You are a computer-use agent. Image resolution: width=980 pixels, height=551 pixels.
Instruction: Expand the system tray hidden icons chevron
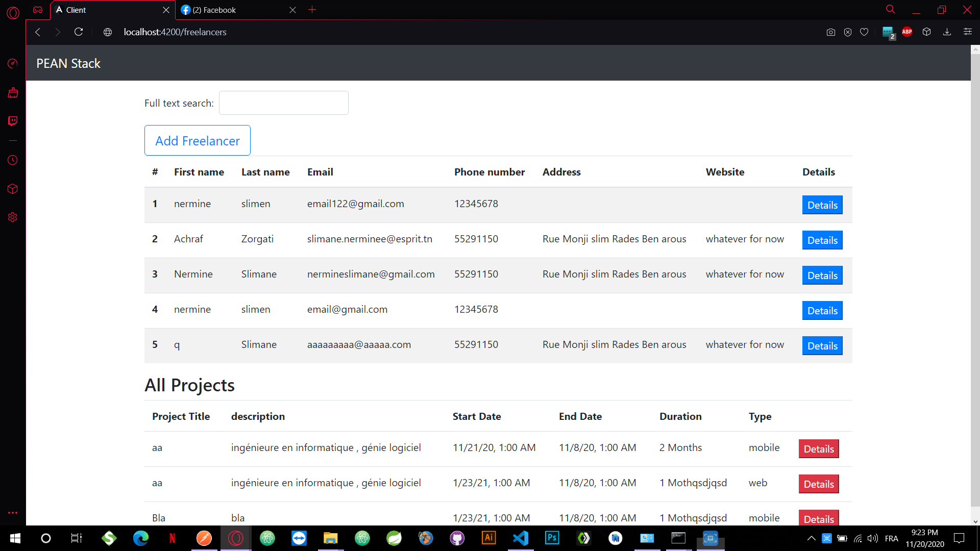[811, 538]
